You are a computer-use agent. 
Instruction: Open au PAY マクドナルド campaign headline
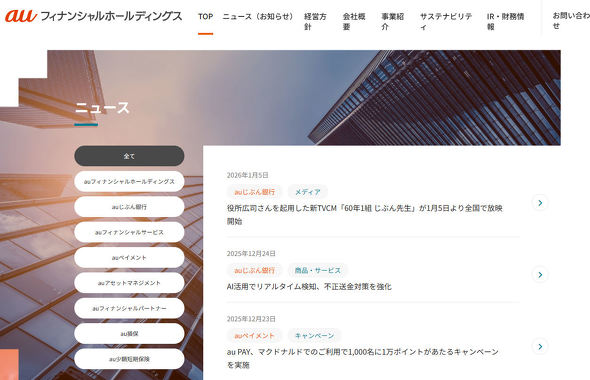363,358
